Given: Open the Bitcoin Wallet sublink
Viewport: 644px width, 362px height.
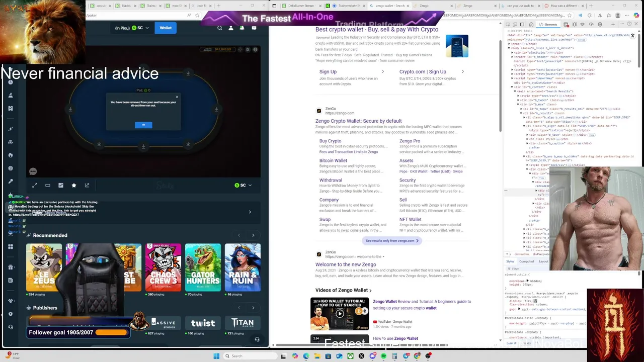Looking at the screenshot, I should click(x=333, y=161).
